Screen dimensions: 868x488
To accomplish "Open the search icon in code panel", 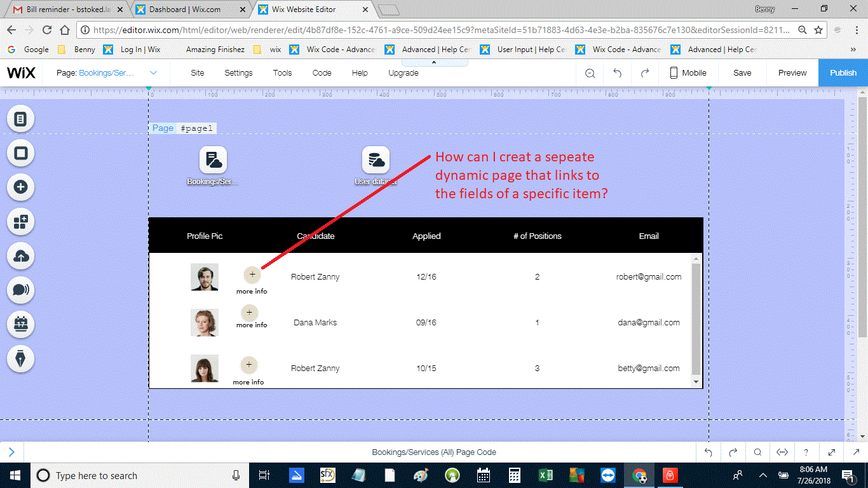I will point(757,452).
